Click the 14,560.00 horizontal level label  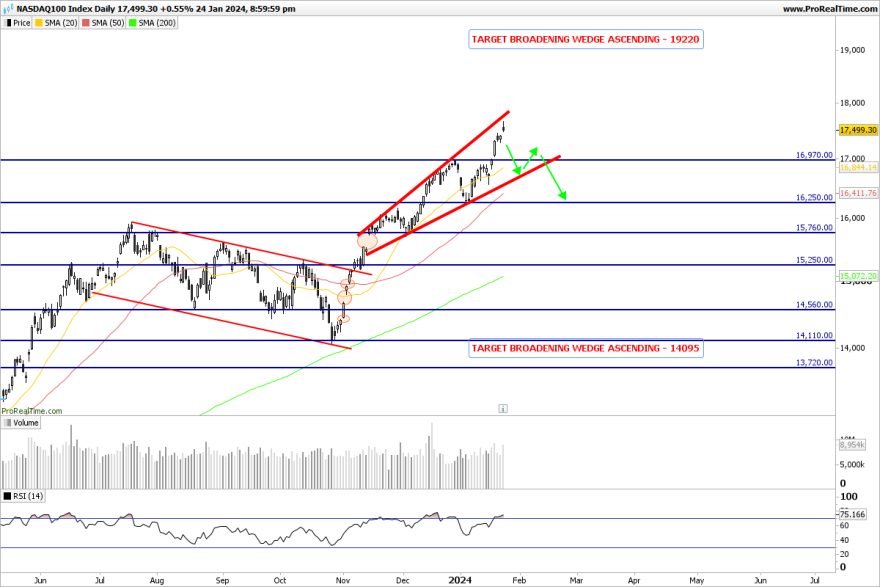814,305
